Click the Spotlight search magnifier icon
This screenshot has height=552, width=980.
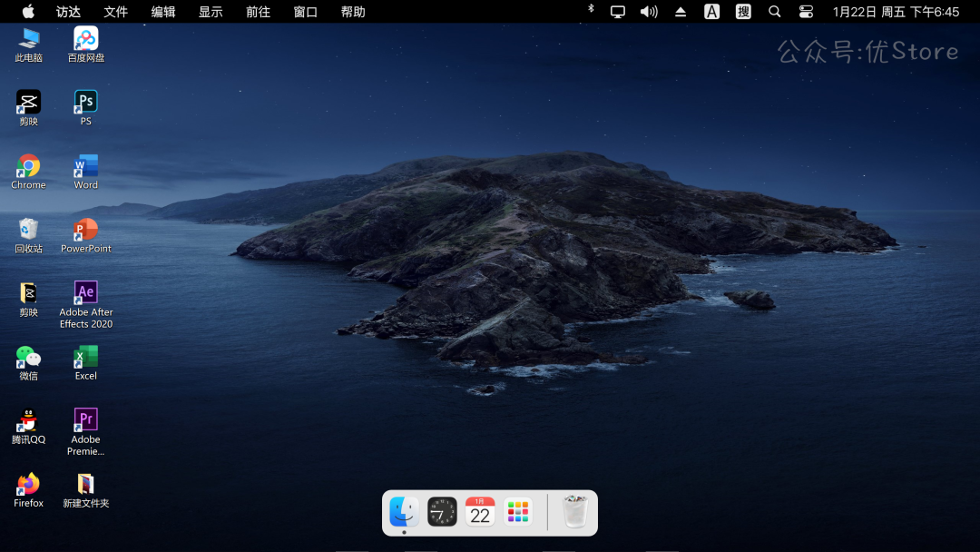[x=774, y=11]
